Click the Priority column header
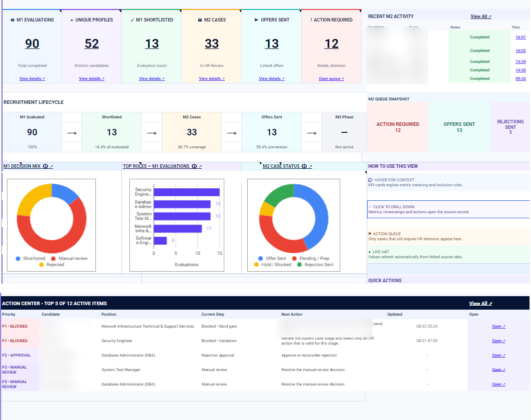531x420 pixels. [x=8, y=315]
